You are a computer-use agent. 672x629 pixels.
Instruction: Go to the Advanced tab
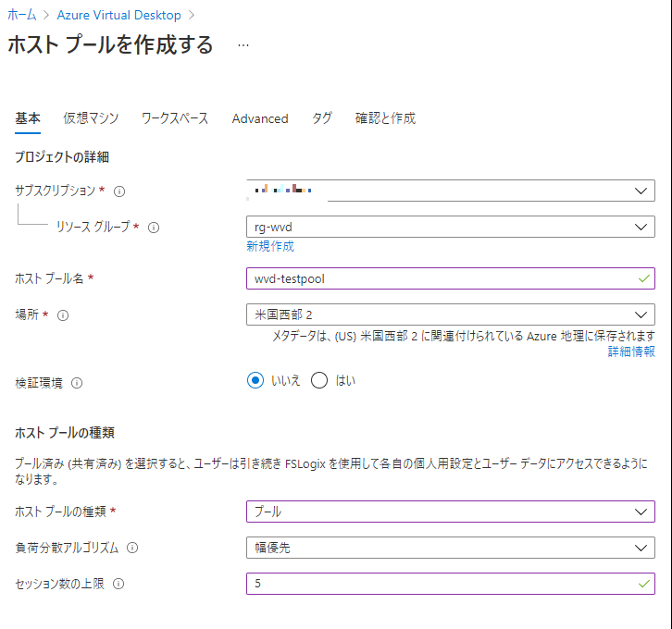260,118
